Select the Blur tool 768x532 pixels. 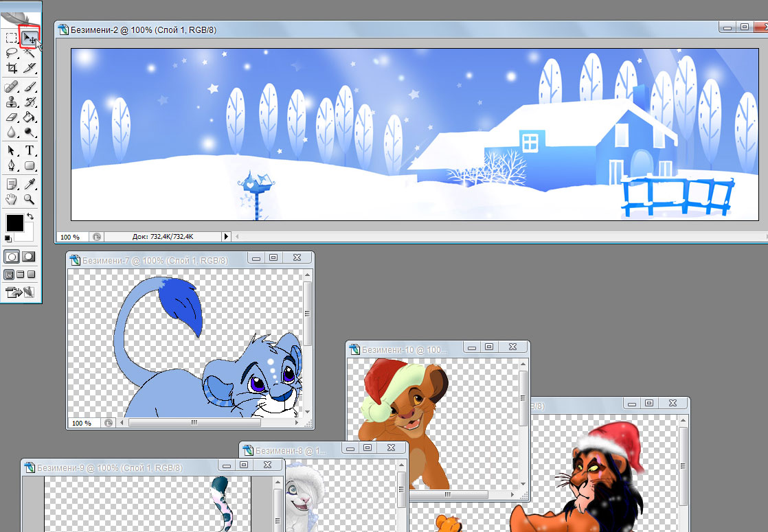point(11,132)
